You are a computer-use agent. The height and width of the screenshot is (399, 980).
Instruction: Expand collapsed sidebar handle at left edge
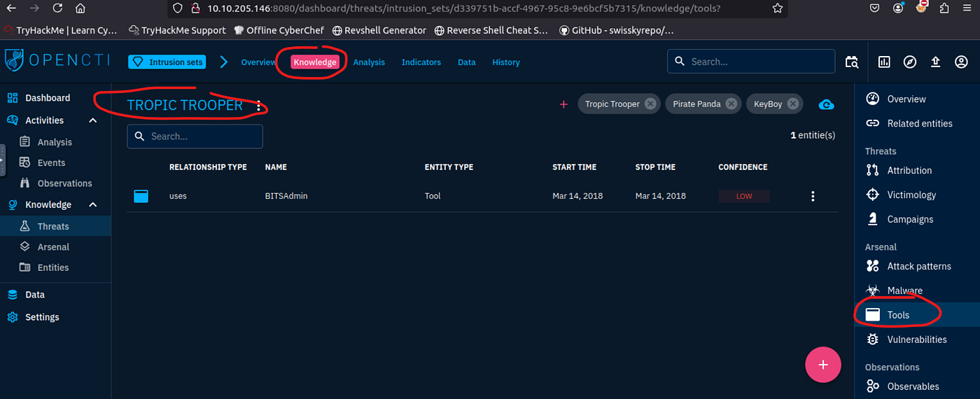(2, 160)
